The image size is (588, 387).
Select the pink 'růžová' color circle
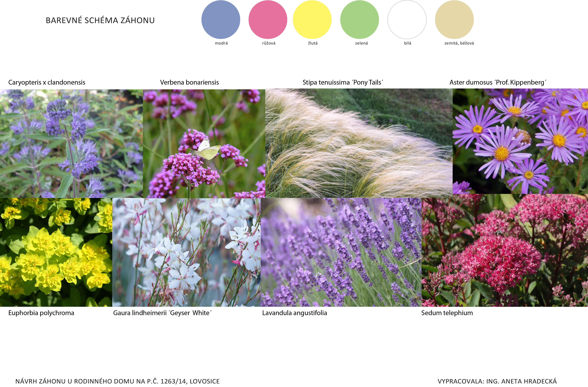pos(268,20)
